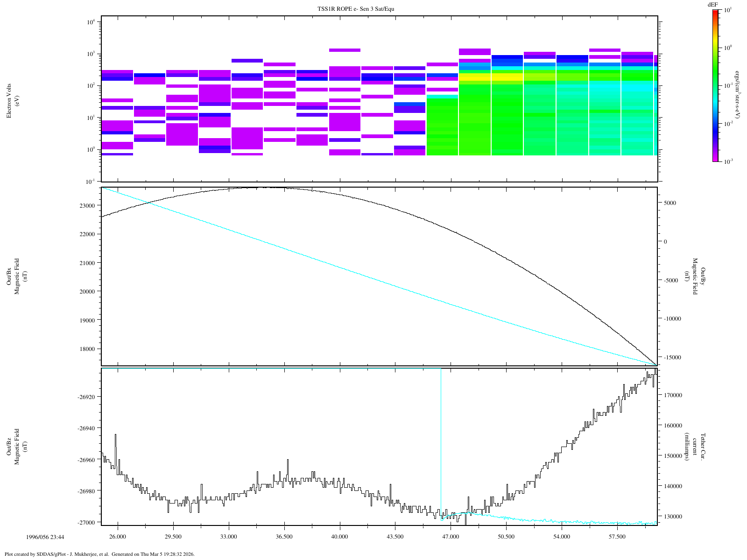Select the green middle section of the dEF color bar
747x560 pixels.
(x=715, y=79)
